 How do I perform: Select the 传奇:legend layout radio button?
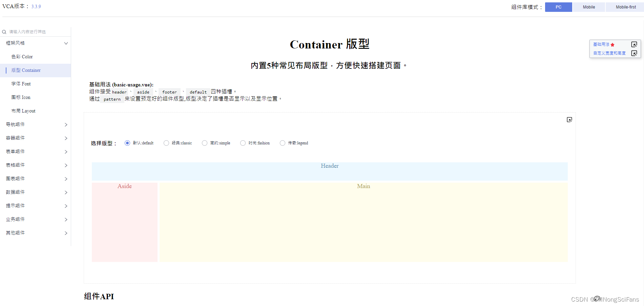[x=283, y=143]
